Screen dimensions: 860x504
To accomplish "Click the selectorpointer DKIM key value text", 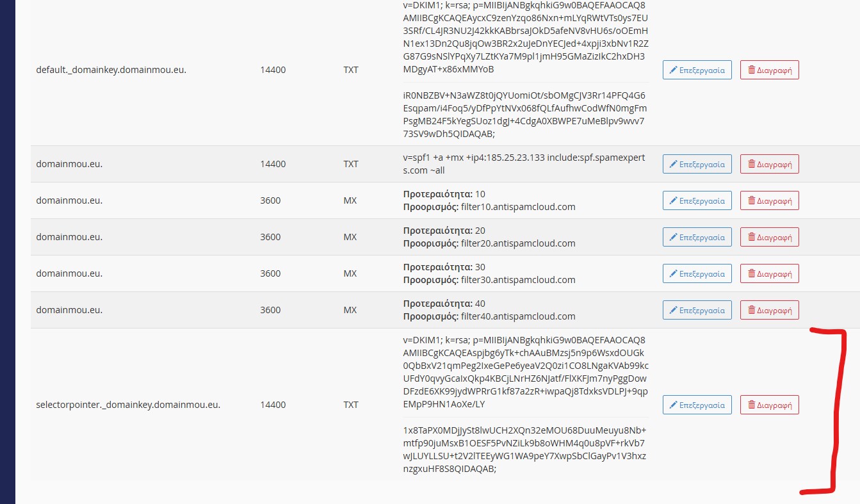I will (525, 371).
